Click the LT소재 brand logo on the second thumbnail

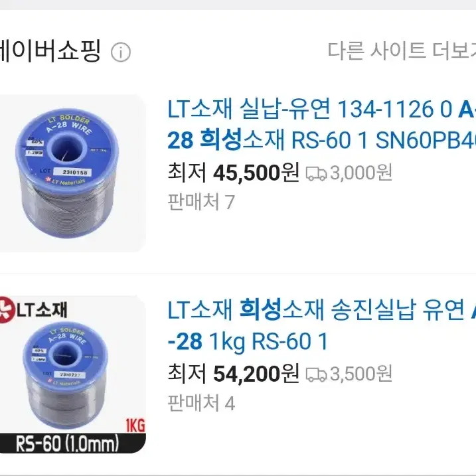(33, 309)
